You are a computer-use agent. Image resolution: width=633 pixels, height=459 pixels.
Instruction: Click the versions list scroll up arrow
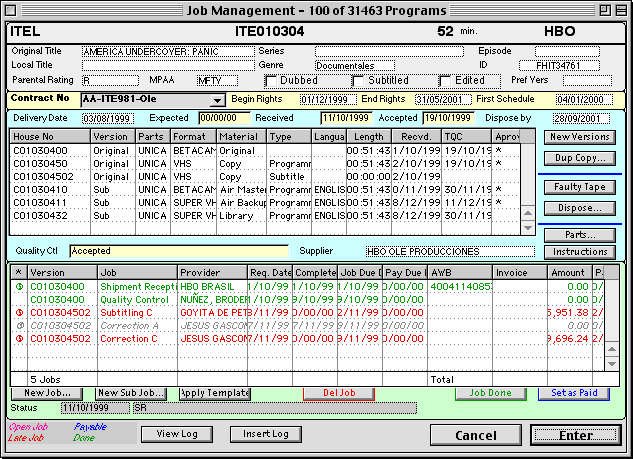click(x=528, y=213)
